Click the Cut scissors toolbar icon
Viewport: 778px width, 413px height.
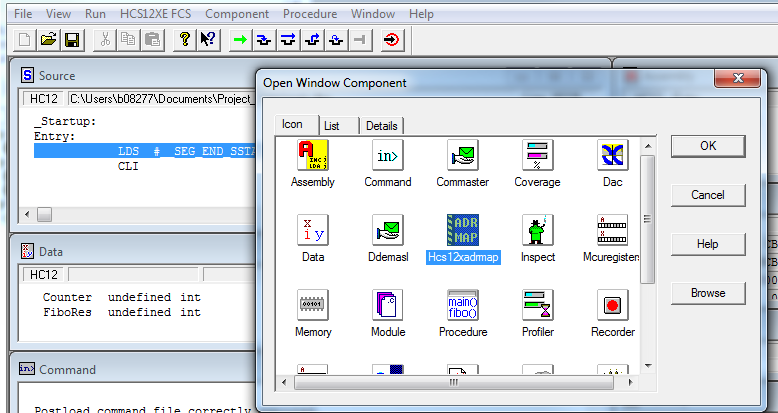point(105,40)
